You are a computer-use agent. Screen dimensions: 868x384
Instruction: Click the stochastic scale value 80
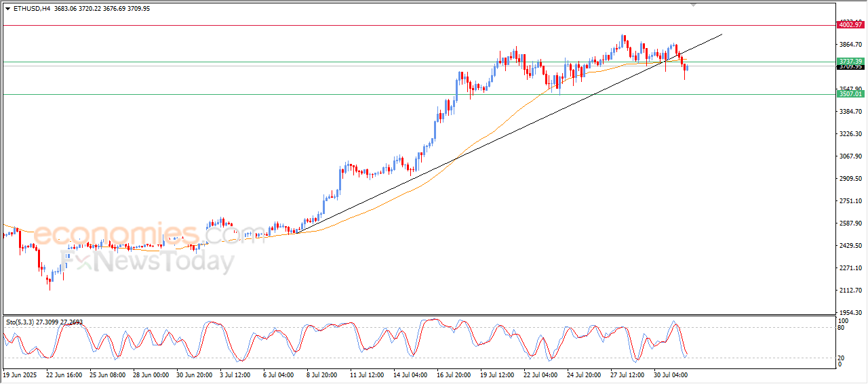842,328
